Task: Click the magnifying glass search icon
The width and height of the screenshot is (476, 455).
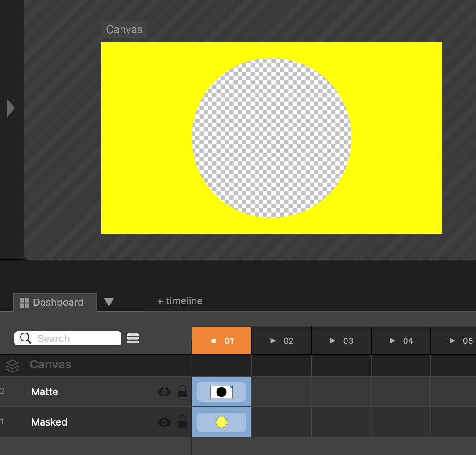Action: coord(26,338)
